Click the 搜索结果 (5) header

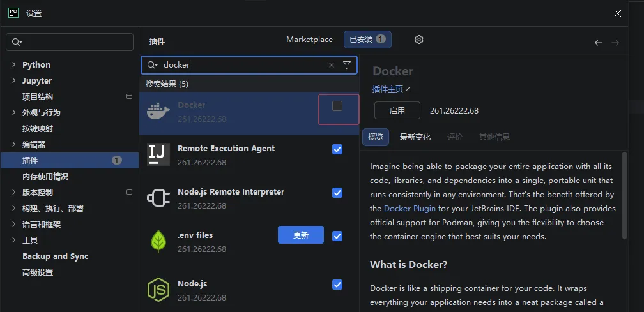[167, 84]
